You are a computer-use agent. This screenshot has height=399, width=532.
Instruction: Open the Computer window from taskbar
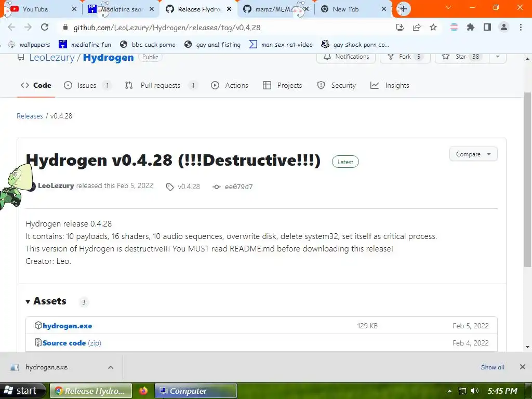click(196, 391)
